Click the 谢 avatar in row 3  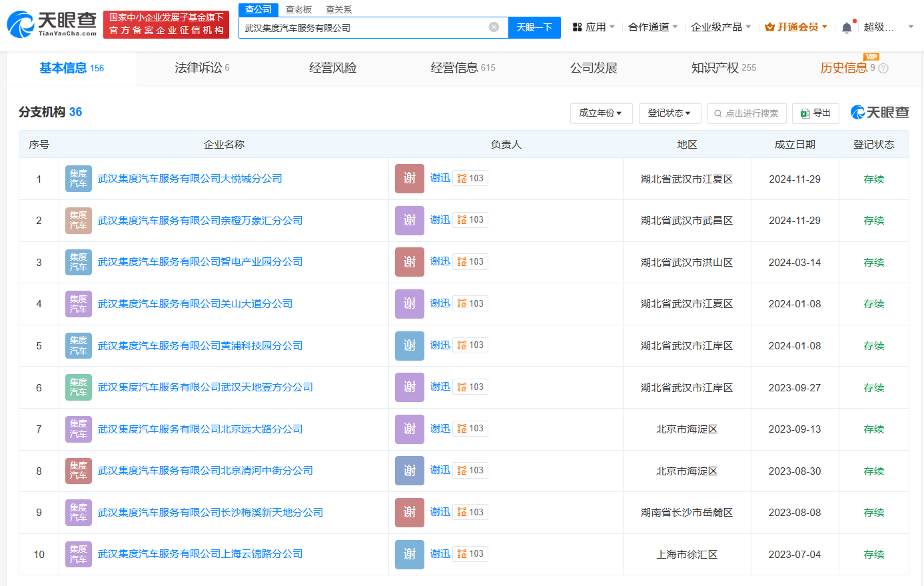pos(409,262)
